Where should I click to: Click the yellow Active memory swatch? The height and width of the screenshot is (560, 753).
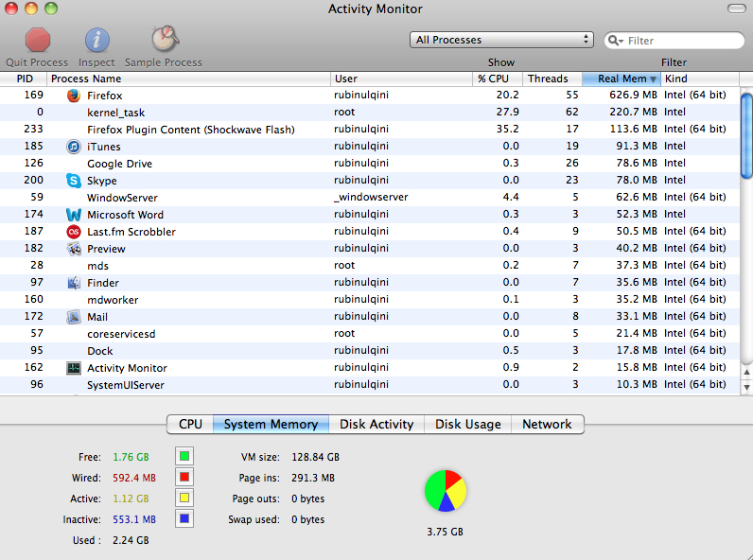tap(184, 499)
